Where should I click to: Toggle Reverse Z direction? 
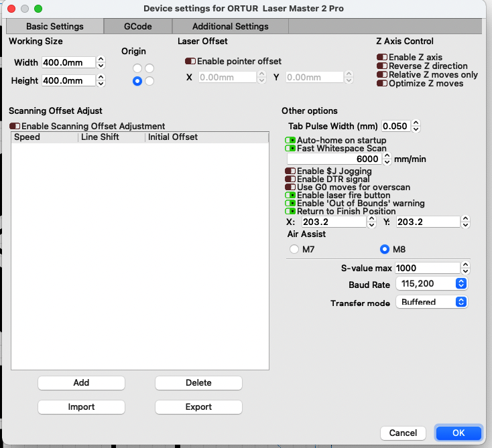(x=382, y=66)
